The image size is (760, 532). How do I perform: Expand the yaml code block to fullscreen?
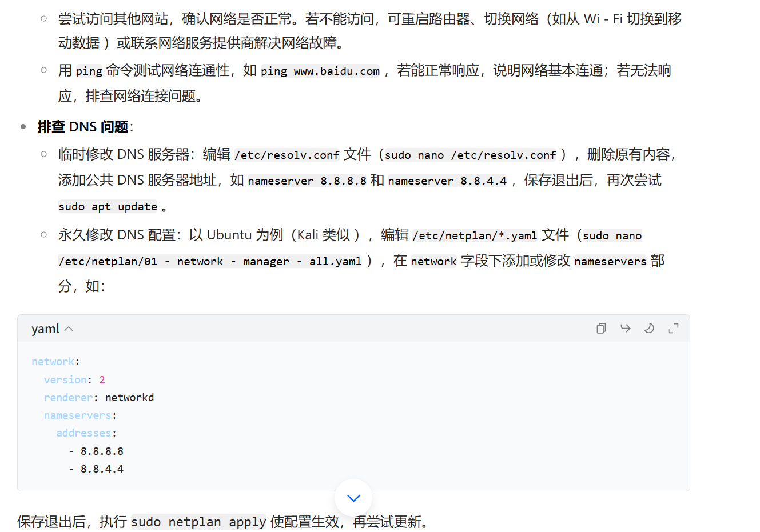point(673,329)
